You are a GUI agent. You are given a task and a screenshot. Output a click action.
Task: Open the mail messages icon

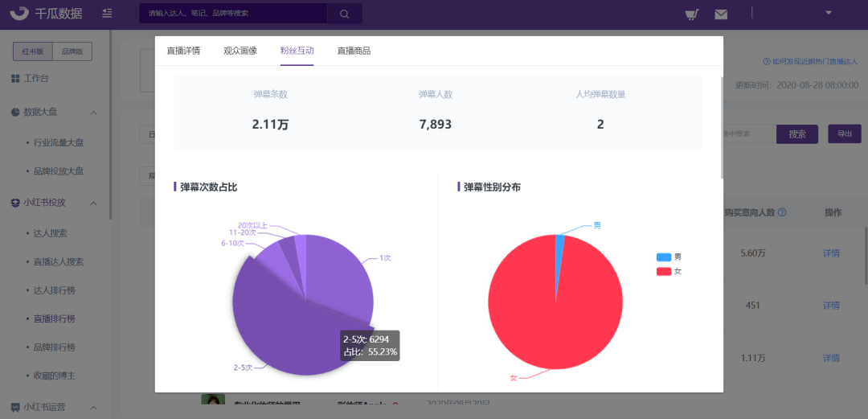tap(721, 14)
